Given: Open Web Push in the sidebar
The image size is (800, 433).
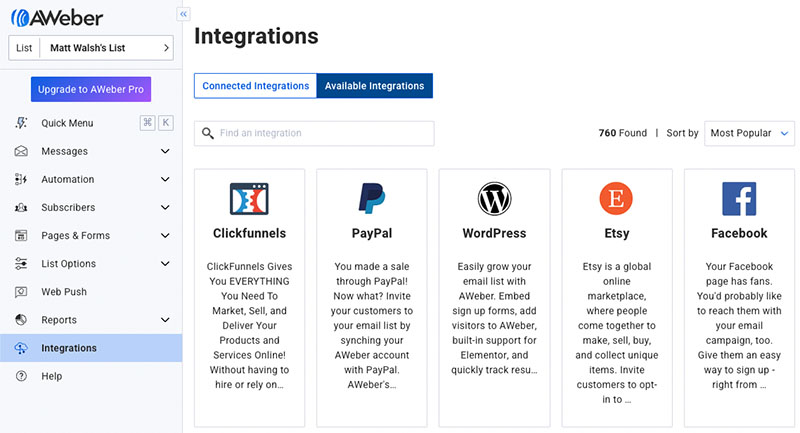Looking at the screenshot, I should pyautogui.click(x=91, y=292).
